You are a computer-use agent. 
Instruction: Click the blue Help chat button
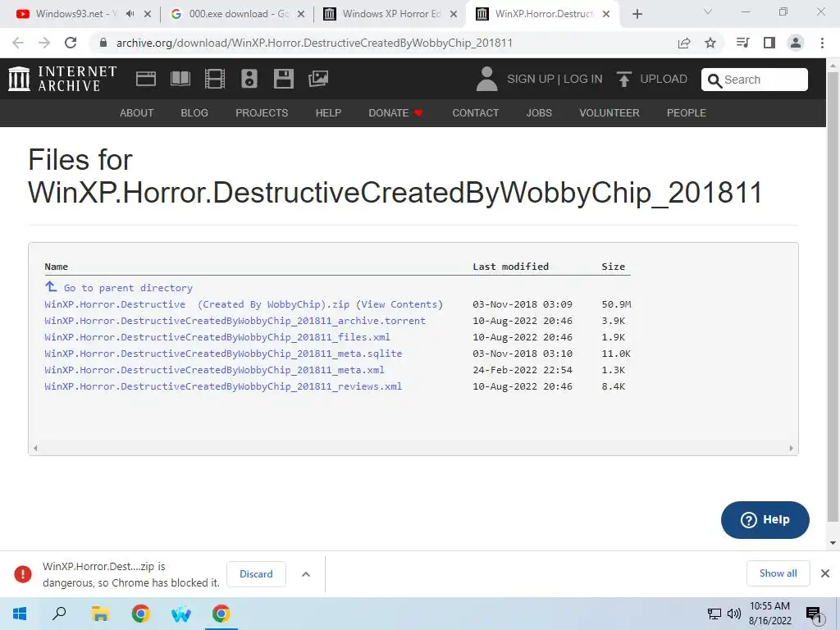coord(765,519)
